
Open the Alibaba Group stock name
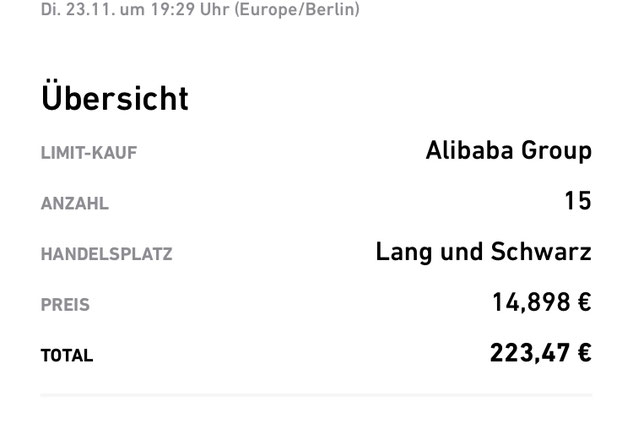509,151
